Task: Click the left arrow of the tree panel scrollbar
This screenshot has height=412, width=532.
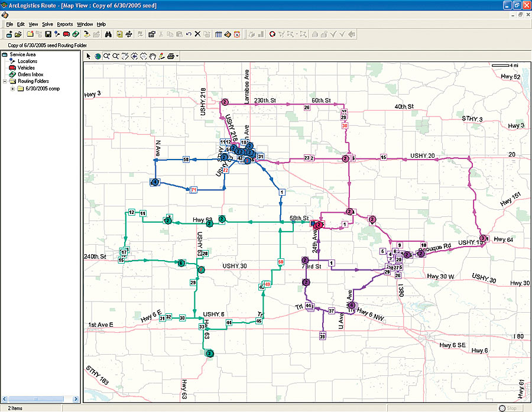Action: click(x=4, y=399)
